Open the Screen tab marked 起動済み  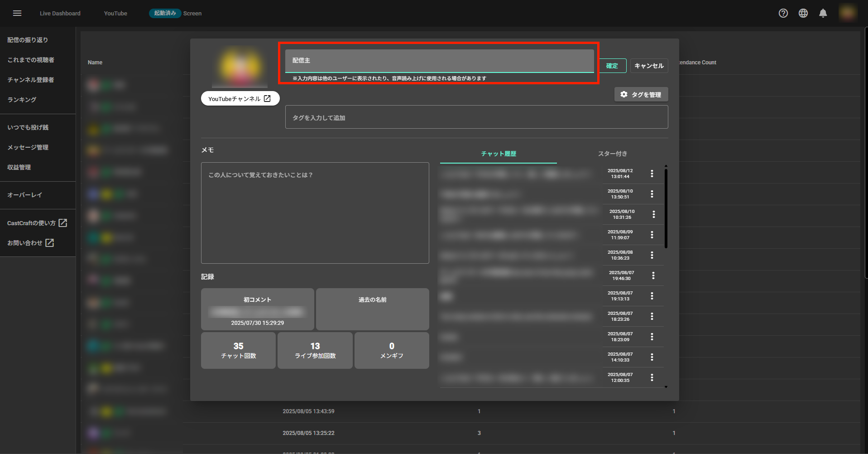pyautogui.click(x=175, y=13)
